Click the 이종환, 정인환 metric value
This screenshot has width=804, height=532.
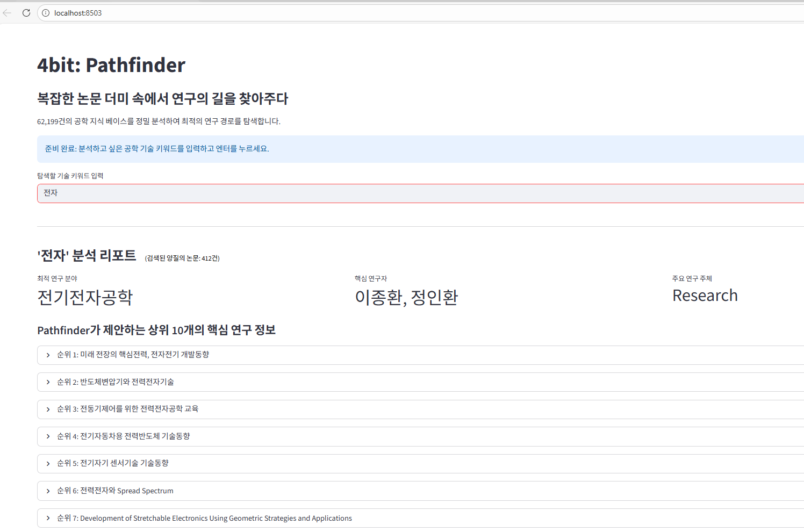[x=406, y=297]
